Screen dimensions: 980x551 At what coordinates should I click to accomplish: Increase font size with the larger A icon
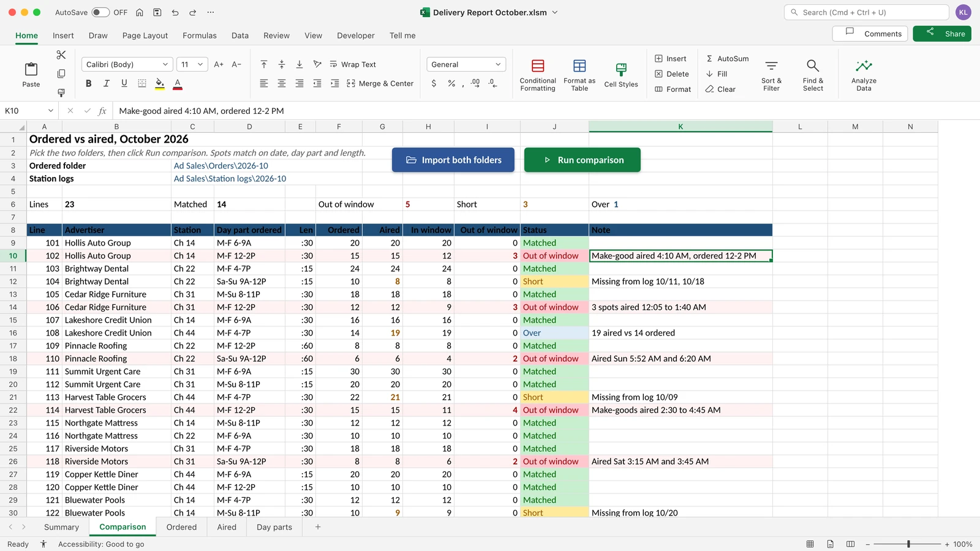[x=219, y=64]
